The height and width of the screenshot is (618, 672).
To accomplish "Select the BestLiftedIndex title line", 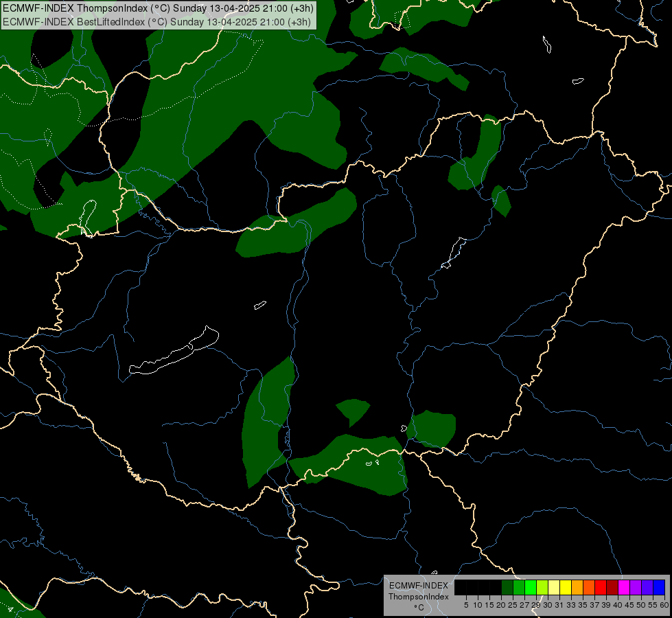I will click(157, 22).
